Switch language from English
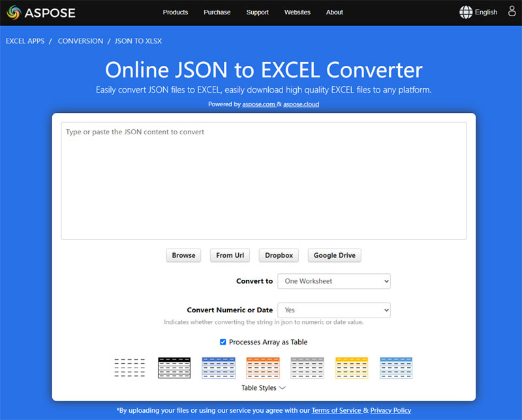Screen dimensions: 522x420 click(485, 12)
